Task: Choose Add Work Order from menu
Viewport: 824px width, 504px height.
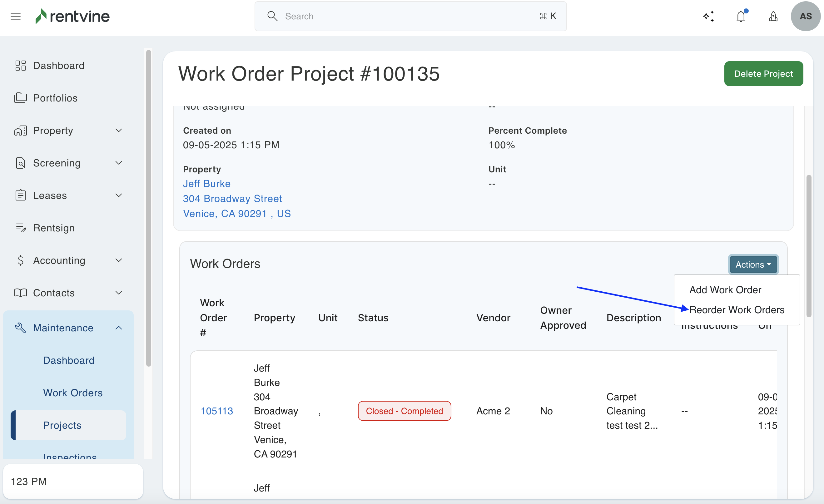Action: coord(725,290)
